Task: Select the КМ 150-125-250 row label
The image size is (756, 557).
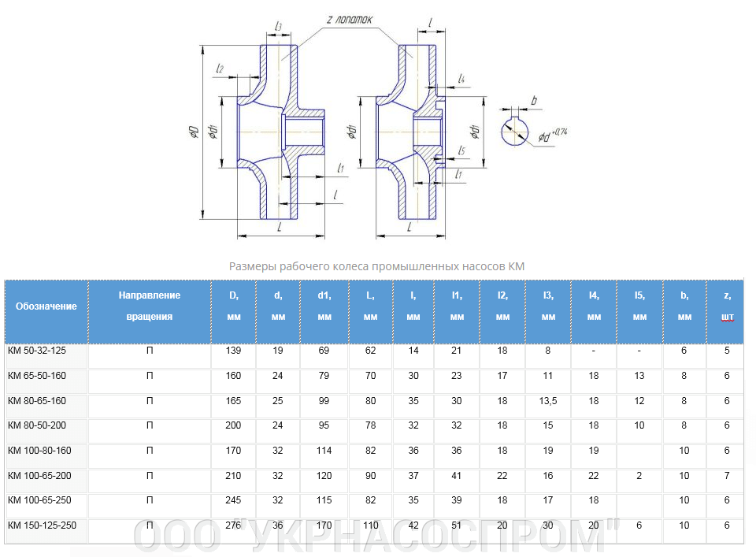Action: click(x=42, y=525)
